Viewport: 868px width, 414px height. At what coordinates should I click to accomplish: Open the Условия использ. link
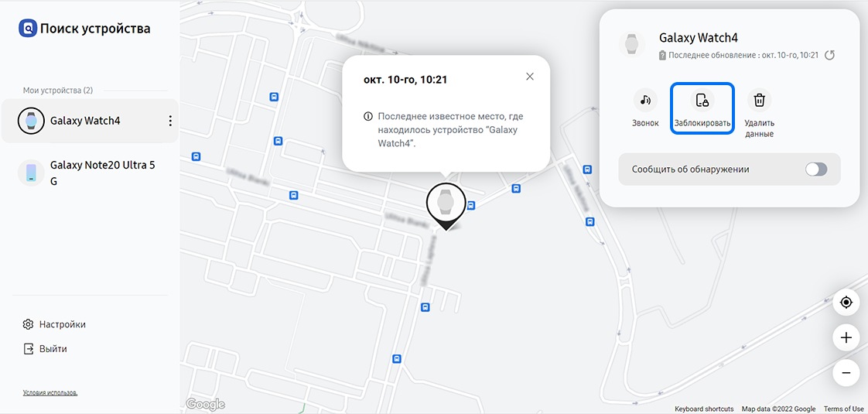[x=50, y=392]
